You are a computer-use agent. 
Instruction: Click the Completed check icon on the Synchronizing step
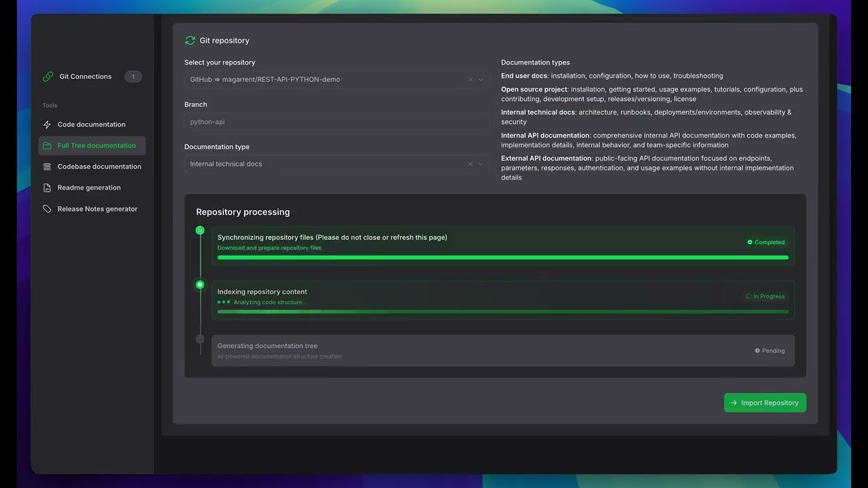(x=749, y=242)
